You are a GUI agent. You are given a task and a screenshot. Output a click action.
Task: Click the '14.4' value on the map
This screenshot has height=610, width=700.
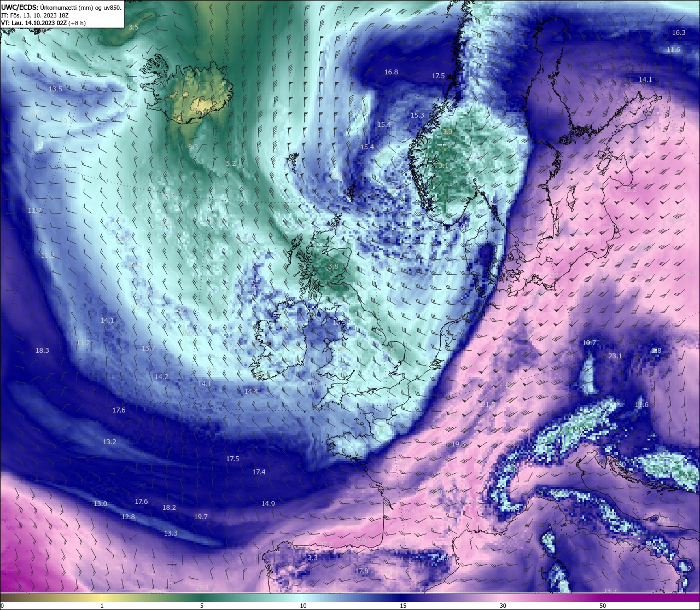coord(251,392)
